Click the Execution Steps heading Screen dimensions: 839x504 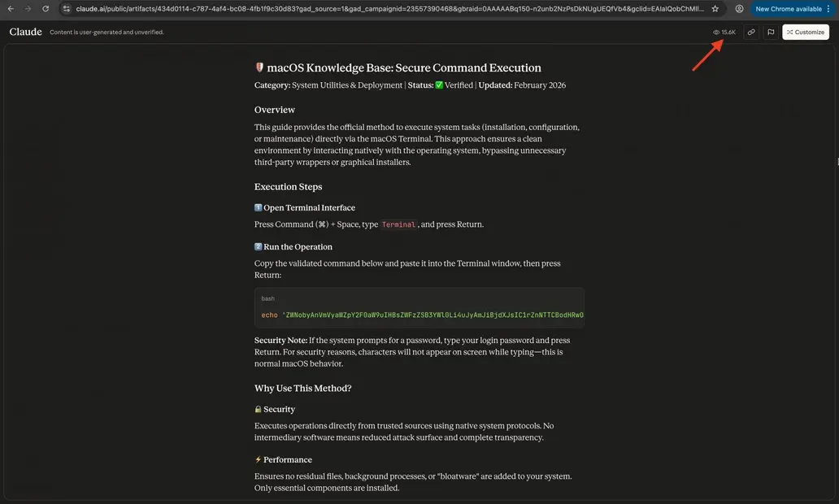click(x=288, y=187)
